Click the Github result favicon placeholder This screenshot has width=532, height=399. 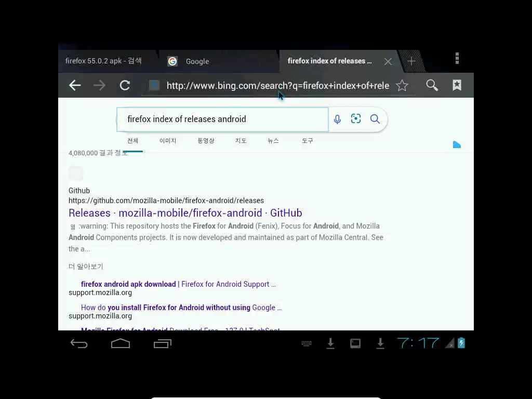pos(76,174)
